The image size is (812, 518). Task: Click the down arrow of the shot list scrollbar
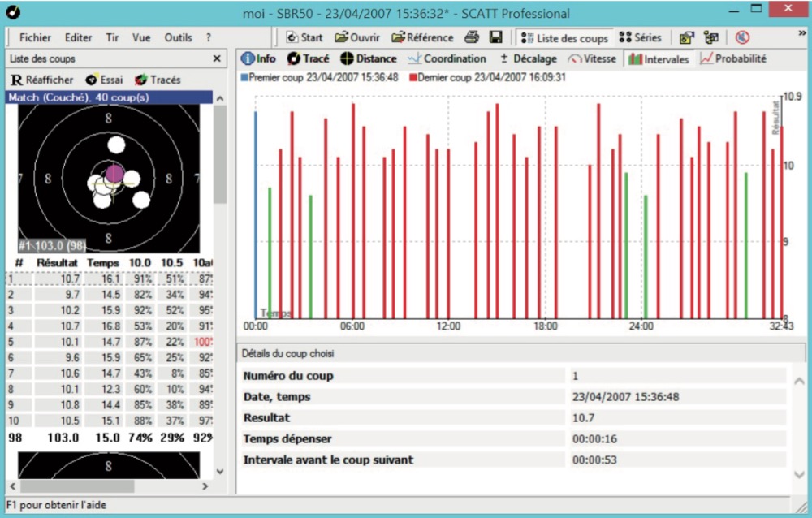tap(220, 472)
